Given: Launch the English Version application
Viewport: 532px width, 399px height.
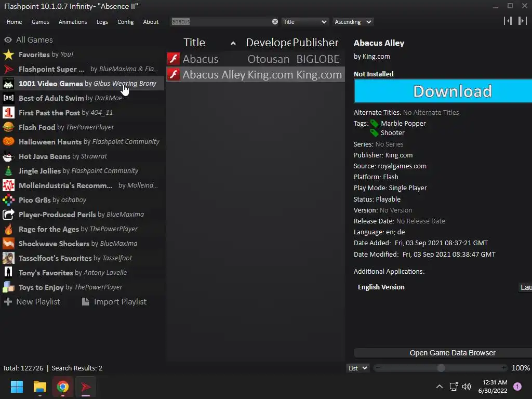Looking at the screenshot, I should coord(526,287).
